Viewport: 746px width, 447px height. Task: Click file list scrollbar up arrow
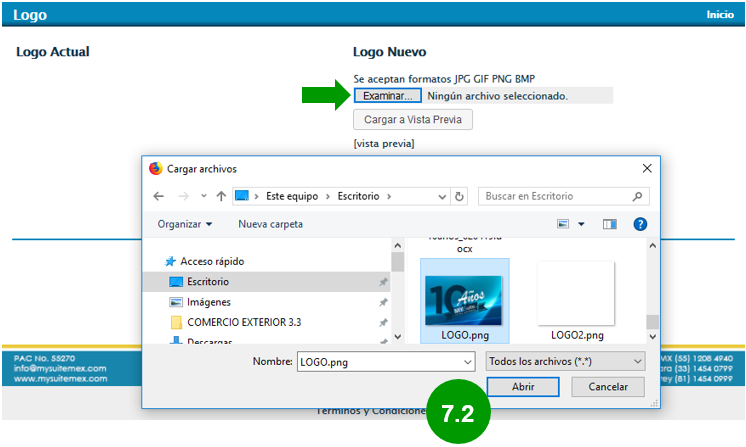[x=652, y=246]
